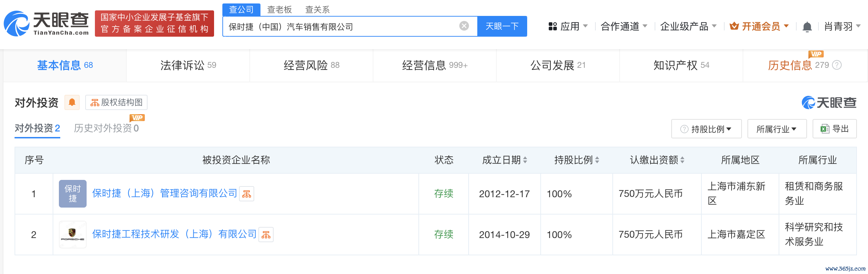This screenshot has height=274, width=868.
Task: Select the 知识产权 54 tab
Action: (x=681, y=65)
